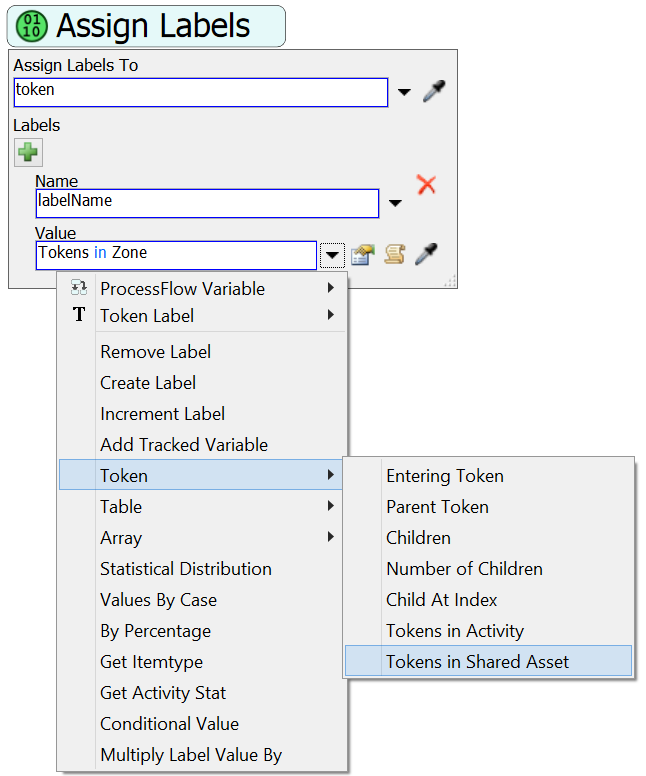646x776 pixels.
Task: Click the Assign Labels To token field
Action: (200, 92)
